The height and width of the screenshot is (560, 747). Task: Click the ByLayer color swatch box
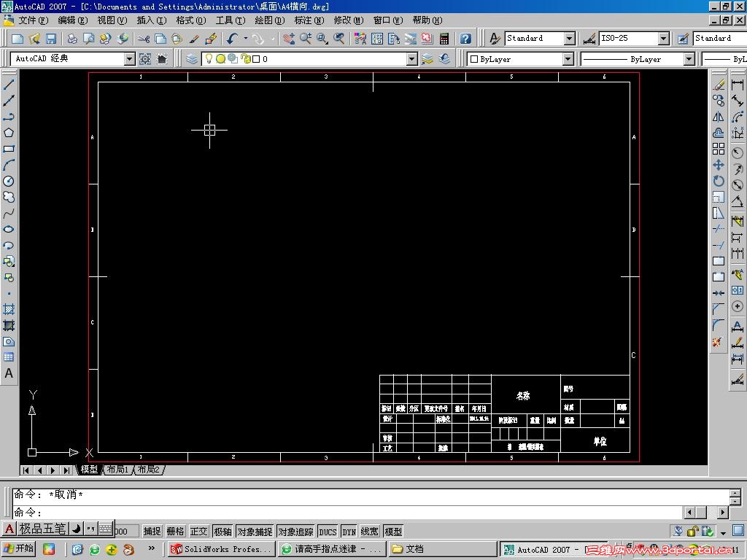pos(474,59)
